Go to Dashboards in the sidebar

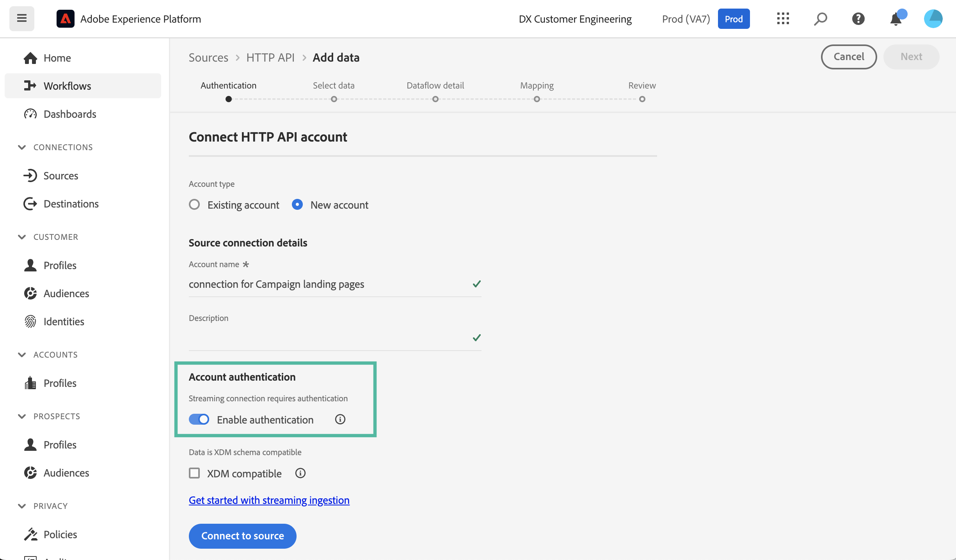point(69,114)
